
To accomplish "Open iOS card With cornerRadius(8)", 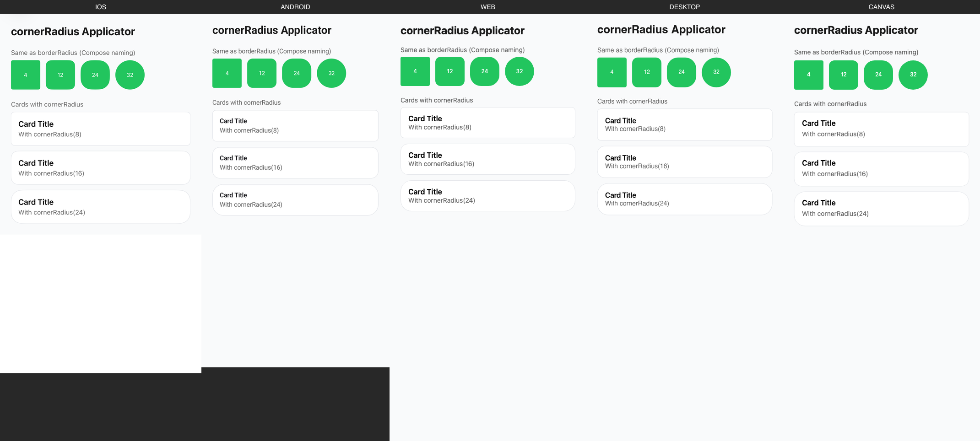I will (x=101, y=129).
